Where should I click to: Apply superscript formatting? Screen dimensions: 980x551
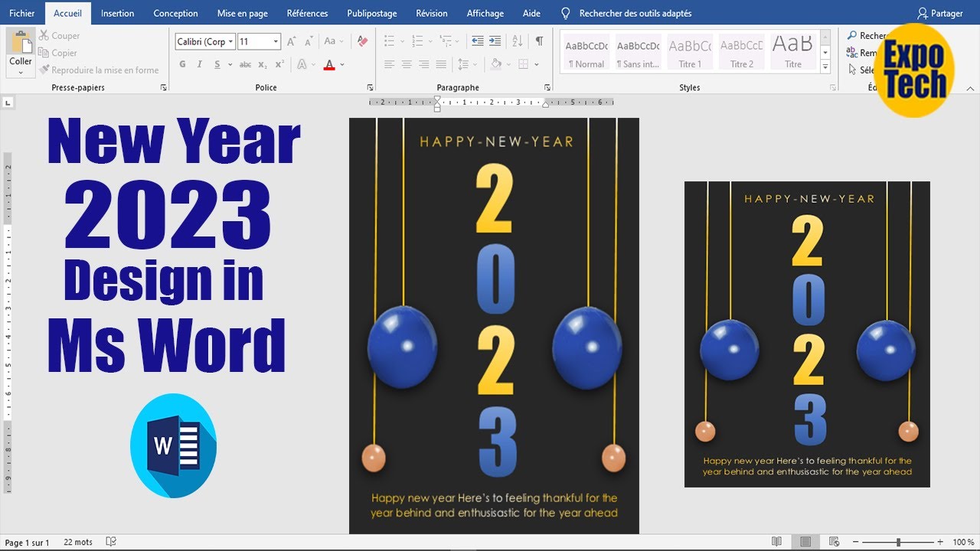[x=279, y=65]
